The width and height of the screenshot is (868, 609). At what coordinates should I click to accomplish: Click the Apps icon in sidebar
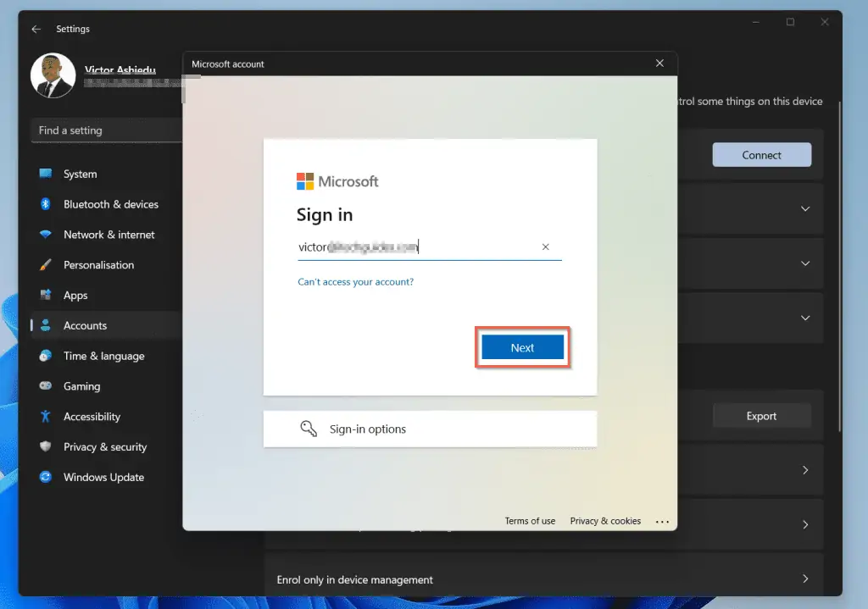pyautogui.click(x=46, y=295)
